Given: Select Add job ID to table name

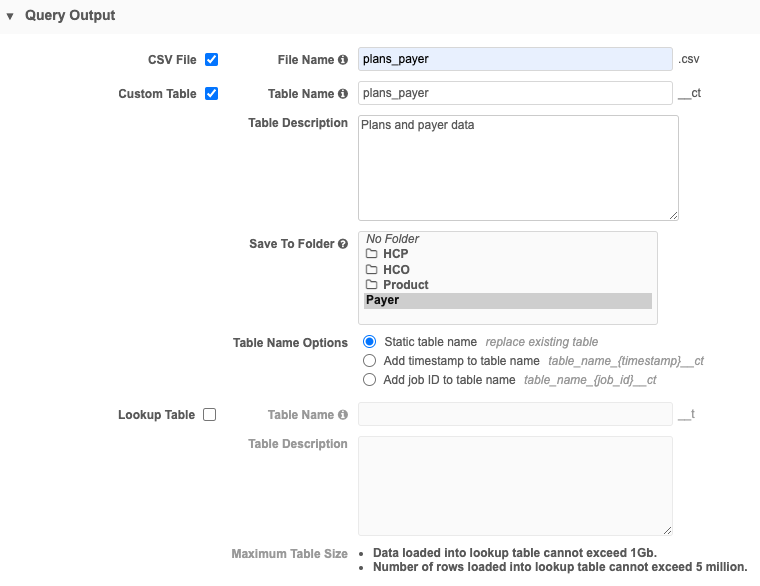Looking at the screenshot, I should [370, 380].
